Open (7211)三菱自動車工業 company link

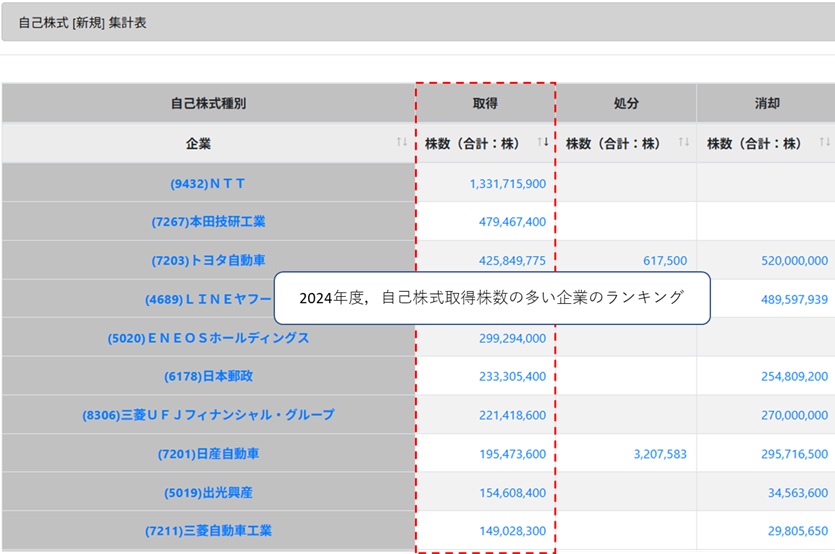tap(208, 531)
